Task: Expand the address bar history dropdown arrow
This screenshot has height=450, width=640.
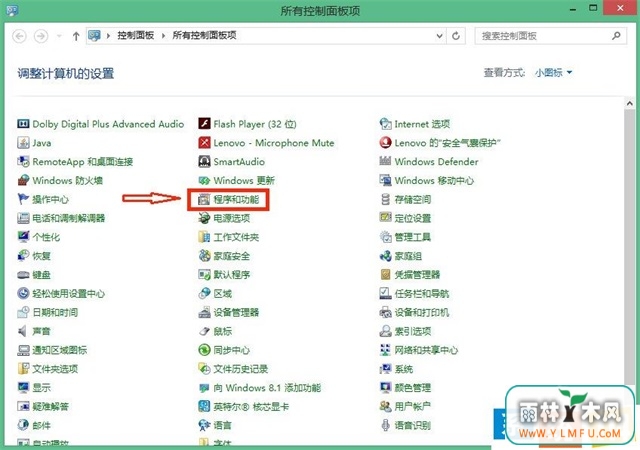Action: pos(439,36)
